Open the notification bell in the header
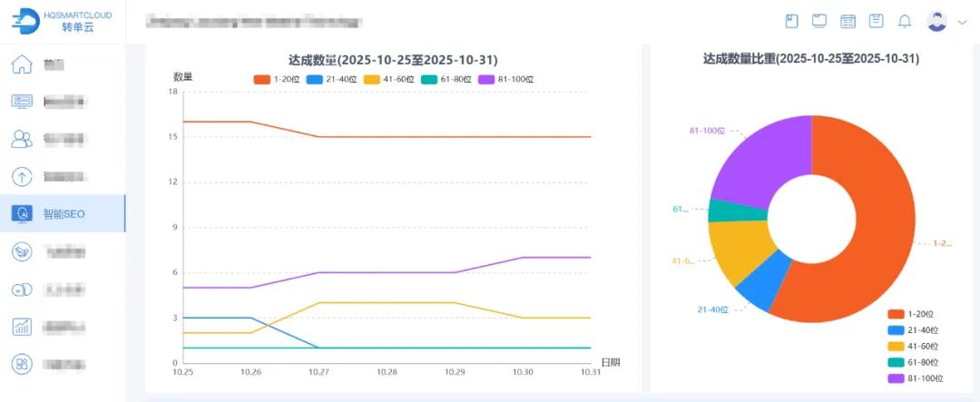Screen dimensions: 980x402 tap(904, 21)
